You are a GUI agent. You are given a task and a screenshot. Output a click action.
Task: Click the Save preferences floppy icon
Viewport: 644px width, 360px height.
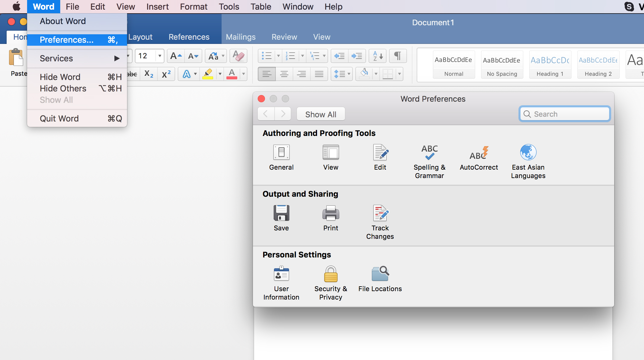coord(281,214)
